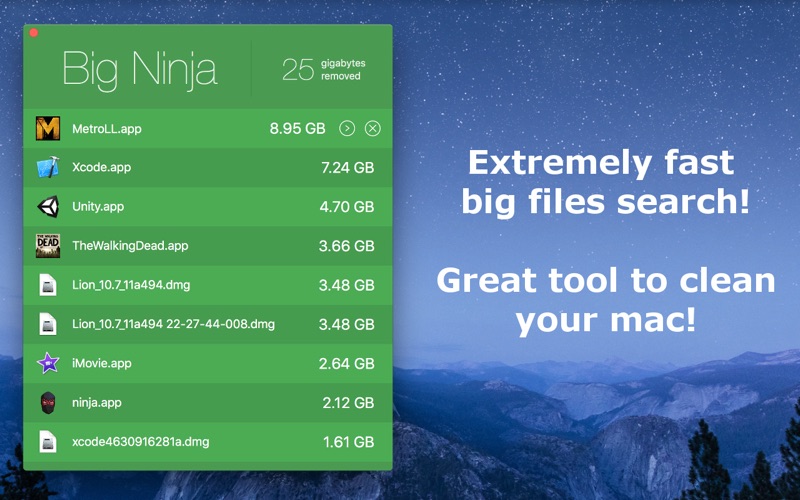Viewport: 800px width, 500px height.
Task: Reveal MetroLL.app using the arrow button
Action: (x=347, y=129)
